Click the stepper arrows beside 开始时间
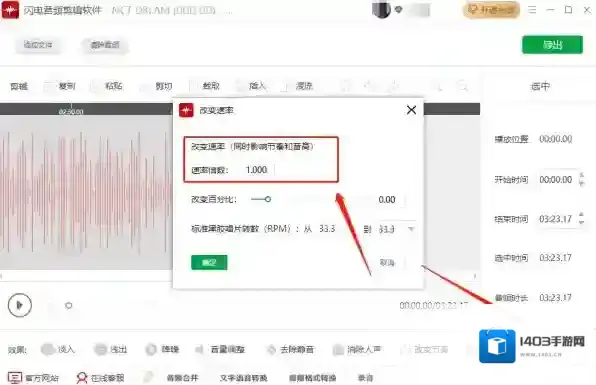This screenshot has width=596, height=385. pyautogui.click(x=581, y=179)
